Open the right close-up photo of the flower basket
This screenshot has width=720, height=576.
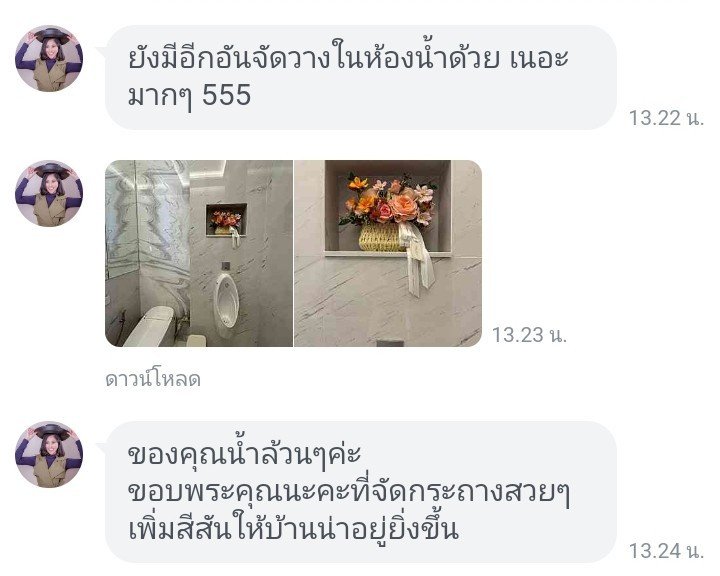click(x=388, y=253)
